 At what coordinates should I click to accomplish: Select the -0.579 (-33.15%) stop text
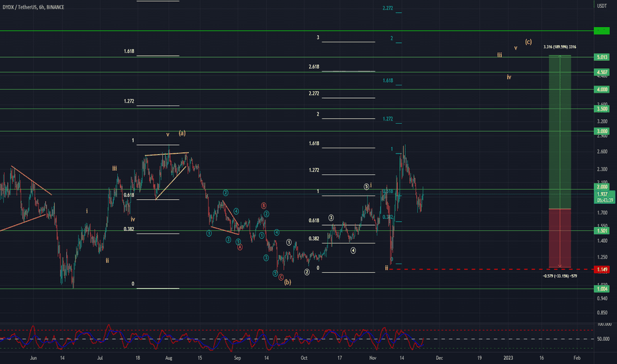click(x=559, y=276)
